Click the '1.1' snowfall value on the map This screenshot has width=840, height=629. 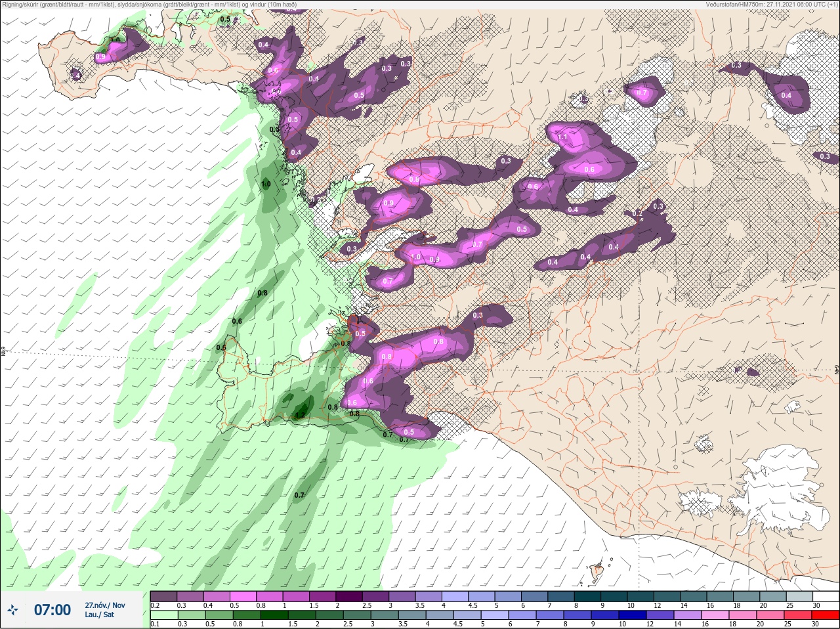562,138
